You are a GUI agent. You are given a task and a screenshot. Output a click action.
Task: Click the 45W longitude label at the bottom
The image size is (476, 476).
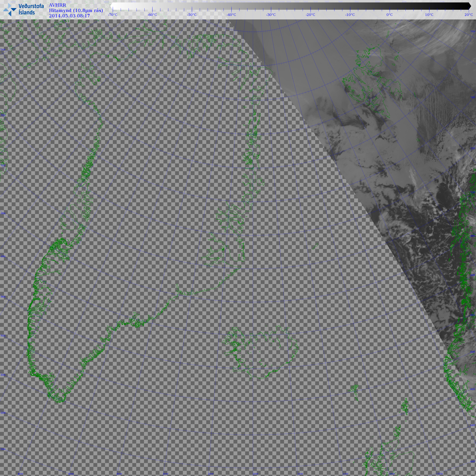tap(20, 474)
